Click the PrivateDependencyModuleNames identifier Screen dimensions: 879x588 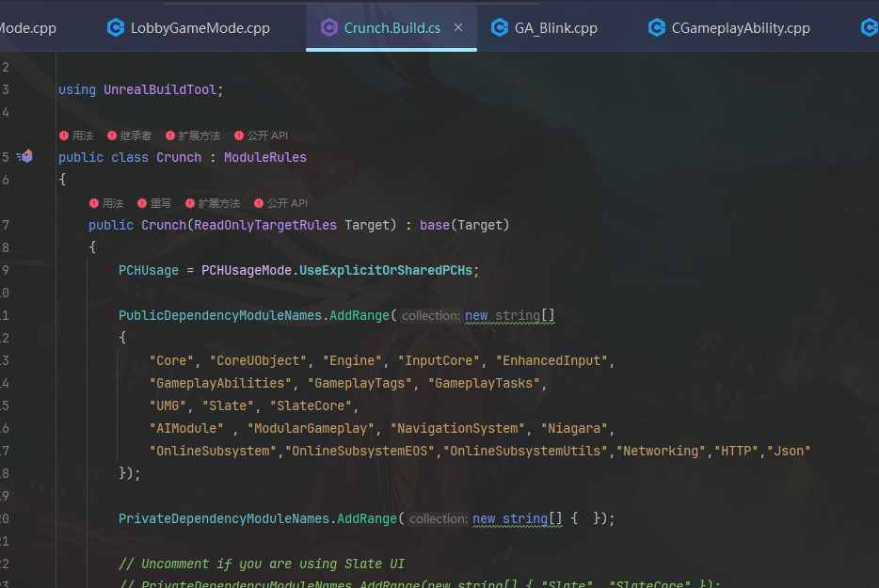[225, 518]
